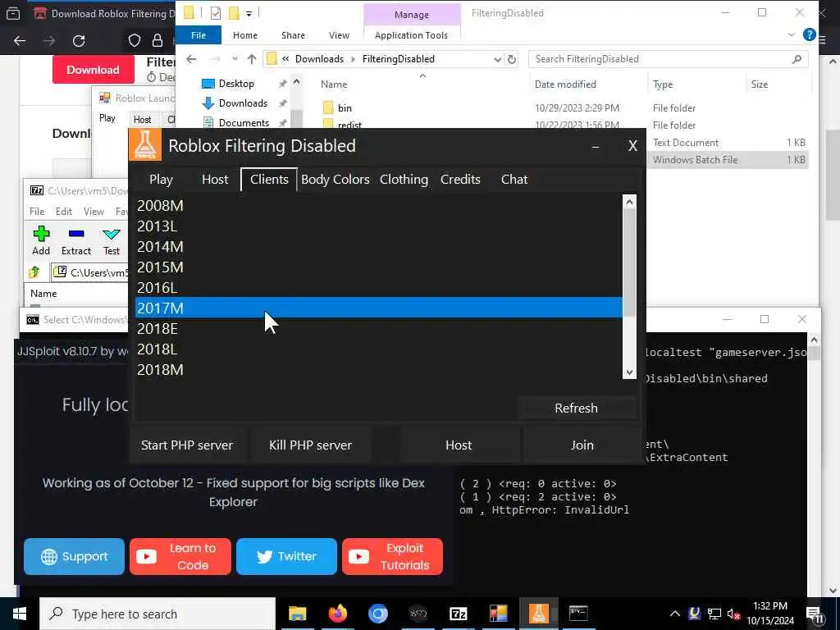Click 7-Zip Extract button
The height and width of the screenshot is (630, 840).
coord(76,240)
